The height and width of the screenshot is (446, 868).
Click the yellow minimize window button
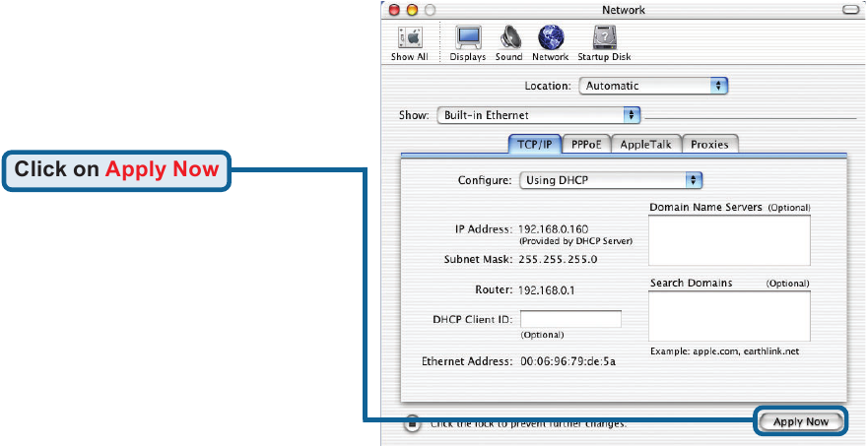tap(411, 9)
